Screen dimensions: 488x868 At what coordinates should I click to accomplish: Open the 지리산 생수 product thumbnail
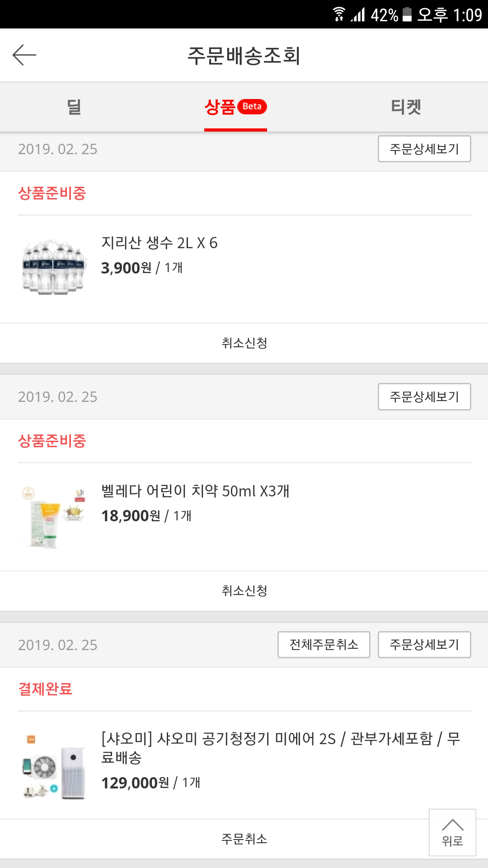(54, 267)
